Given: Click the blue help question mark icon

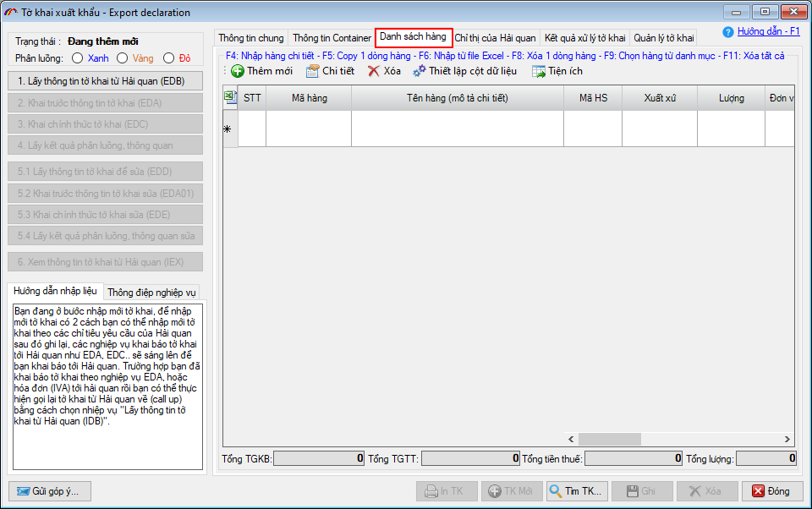Looking at the screenshot, I should 727,32.
